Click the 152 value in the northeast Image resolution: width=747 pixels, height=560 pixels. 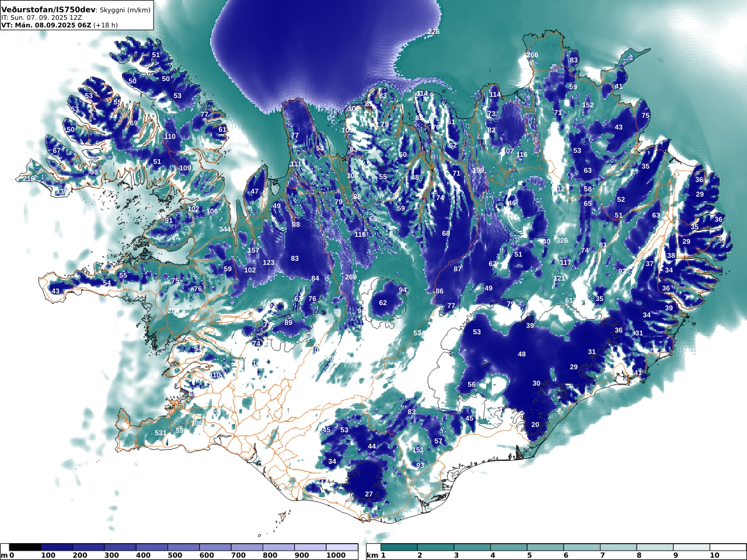[x=588, y=105]
